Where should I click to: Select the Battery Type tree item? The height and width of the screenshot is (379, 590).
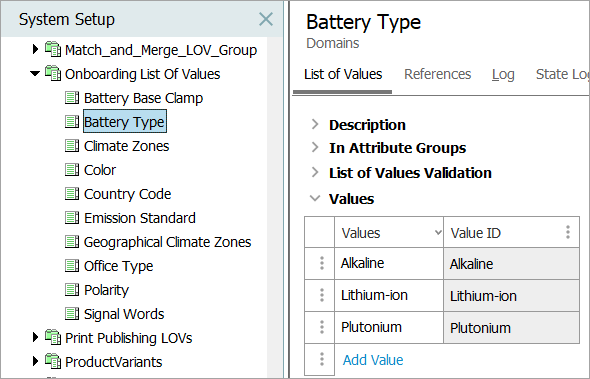click(x=125, y=122)
